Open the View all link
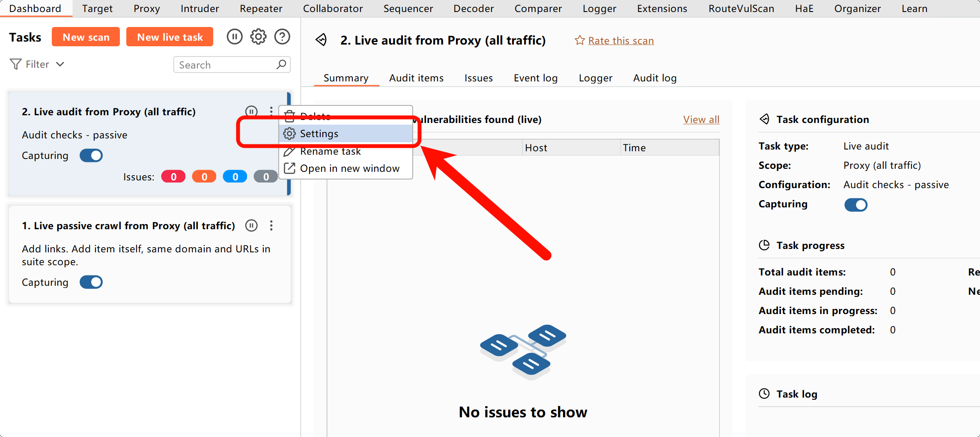Image resolution: width=980 pixels, height=437 pixels. point(701,120)
